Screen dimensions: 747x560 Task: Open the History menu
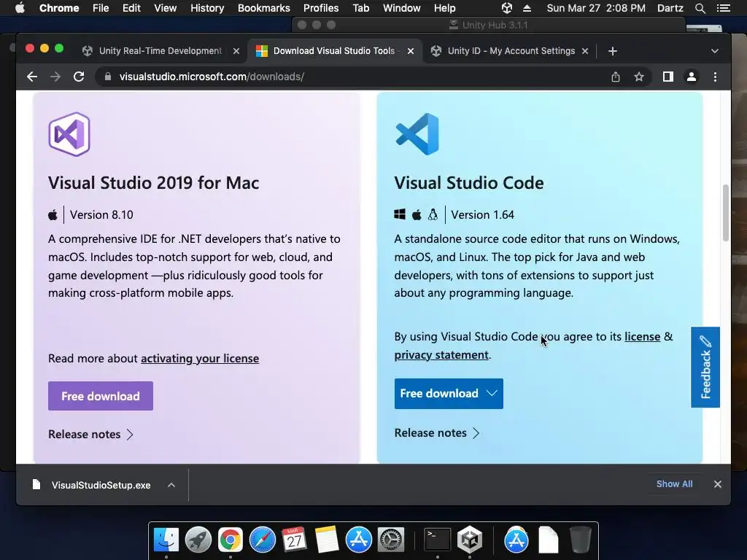pyautogui.click(x=207, y=8)
